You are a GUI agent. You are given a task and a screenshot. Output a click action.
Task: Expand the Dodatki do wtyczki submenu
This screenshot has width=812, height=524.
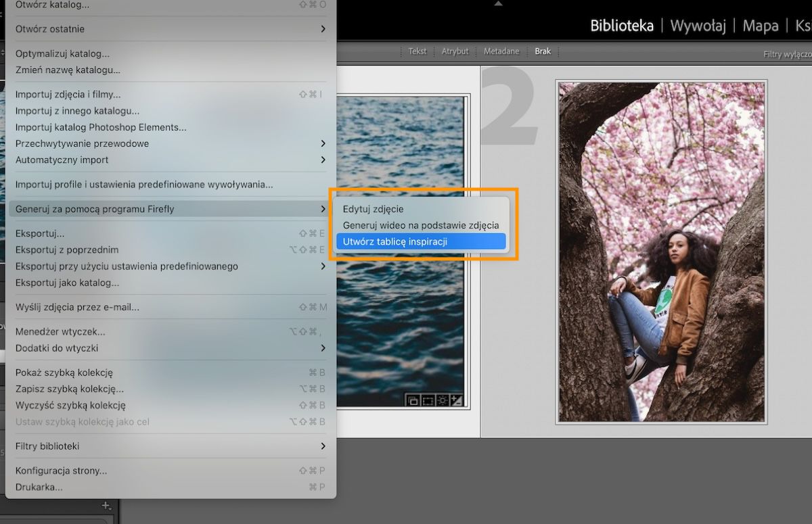(x=171, y=348)
